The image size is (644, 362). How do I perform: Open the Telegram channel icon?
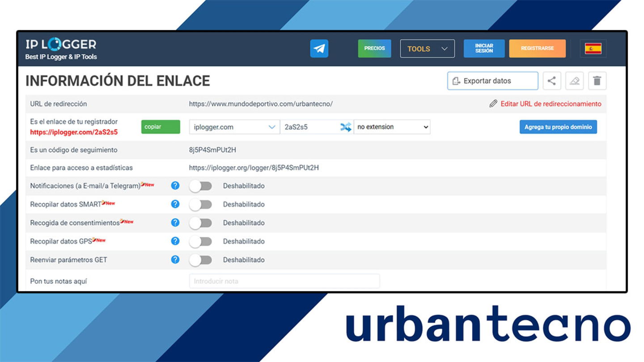point(319,49)
